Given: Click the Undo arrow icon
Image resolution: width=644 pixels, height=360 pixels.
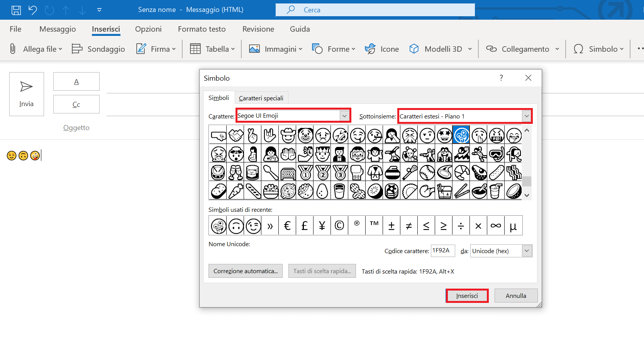Looking at the screenshot, I should [33, 10].
